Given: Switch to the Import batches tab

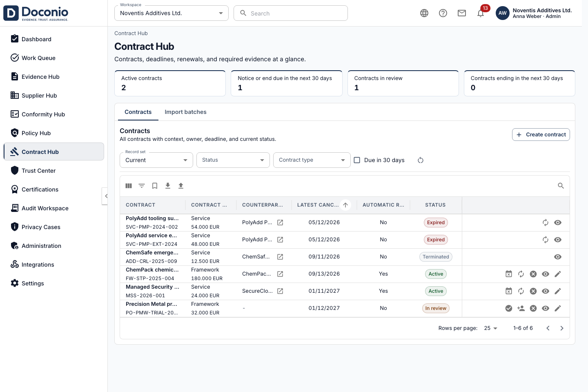Looking at the screenshot, I should (185, 112).
